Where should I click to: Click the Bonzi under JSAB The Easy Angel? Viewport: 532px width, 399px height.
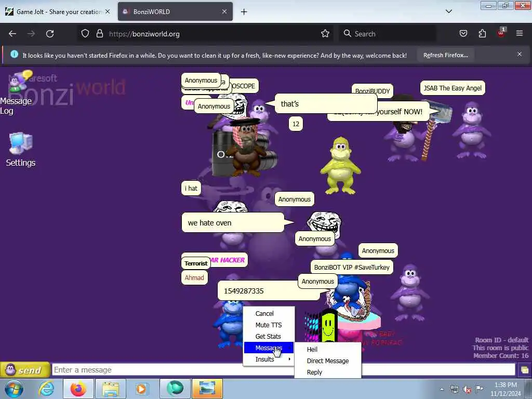(x=472, y=129)
